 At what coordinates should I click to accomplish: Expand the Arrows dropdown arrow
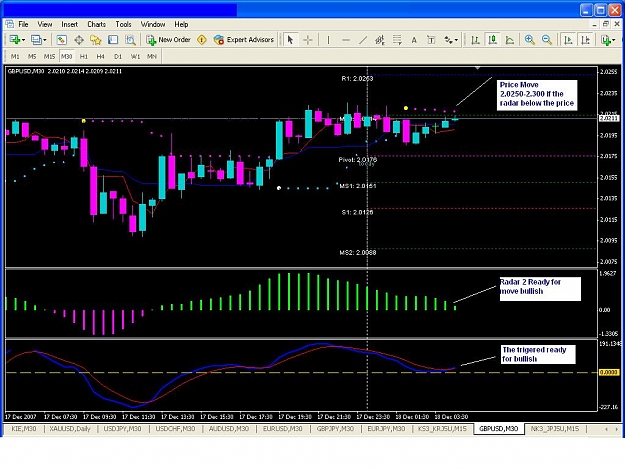[456, 40]
